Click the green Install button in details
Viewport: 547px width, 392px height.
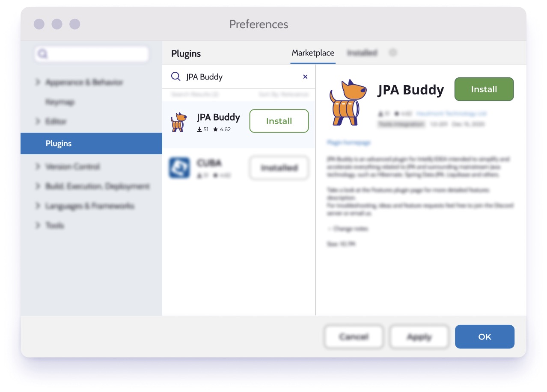point(484,89)
